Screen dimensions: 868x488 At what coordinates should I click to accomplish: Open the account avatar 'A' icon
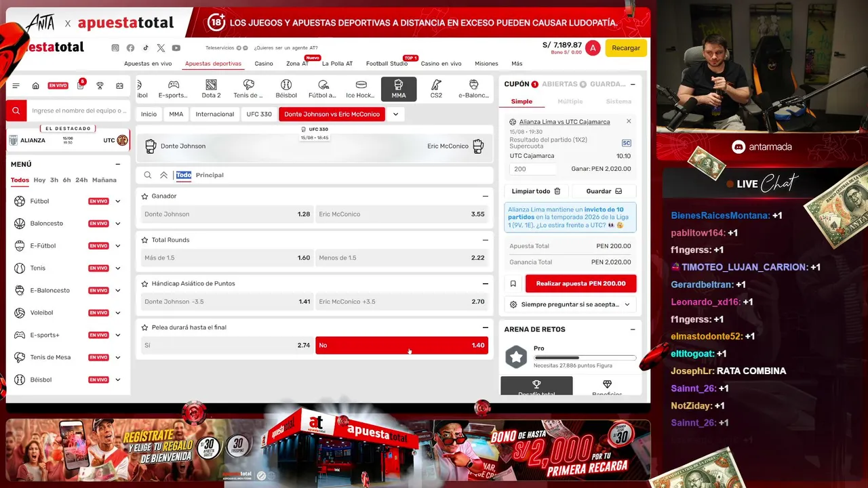593,48
